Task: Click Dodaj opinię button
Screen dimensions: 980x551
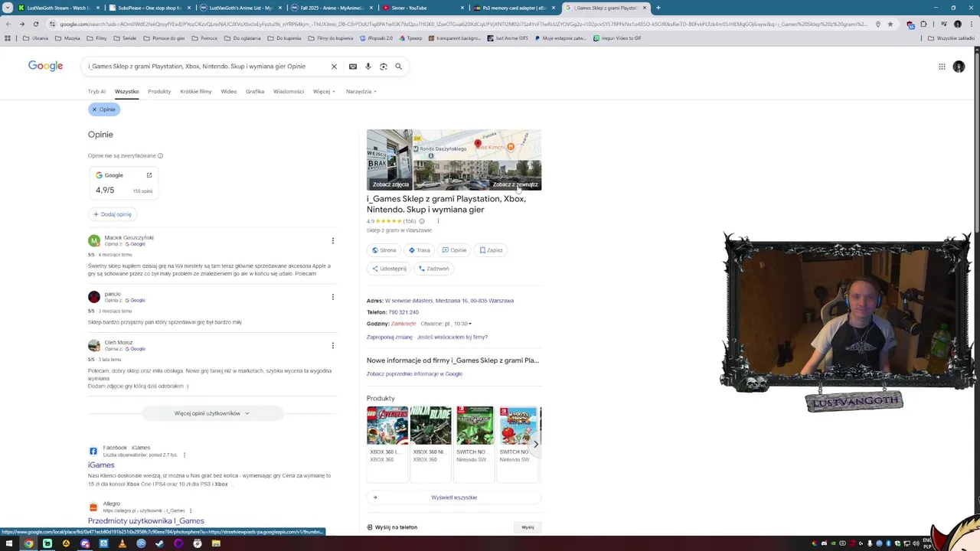Action: pyautogui.click(x=113, y=214)
